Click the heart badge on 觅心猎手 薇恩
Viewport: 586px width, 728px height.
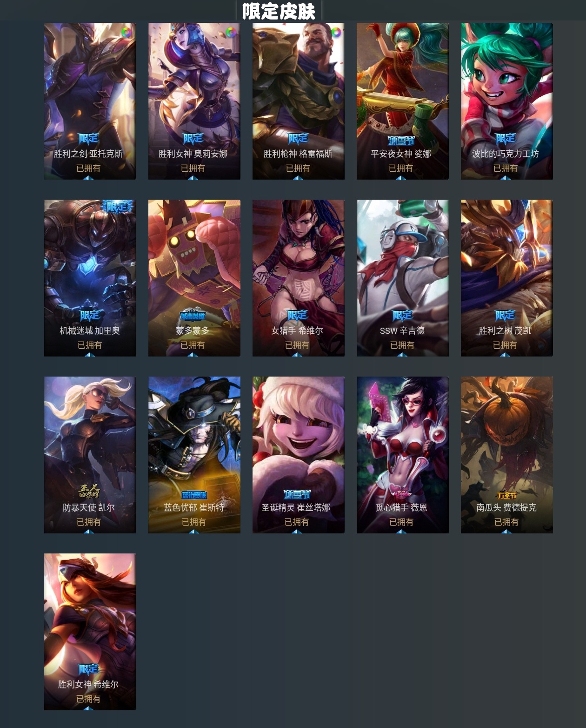click(x=402, y=494)
